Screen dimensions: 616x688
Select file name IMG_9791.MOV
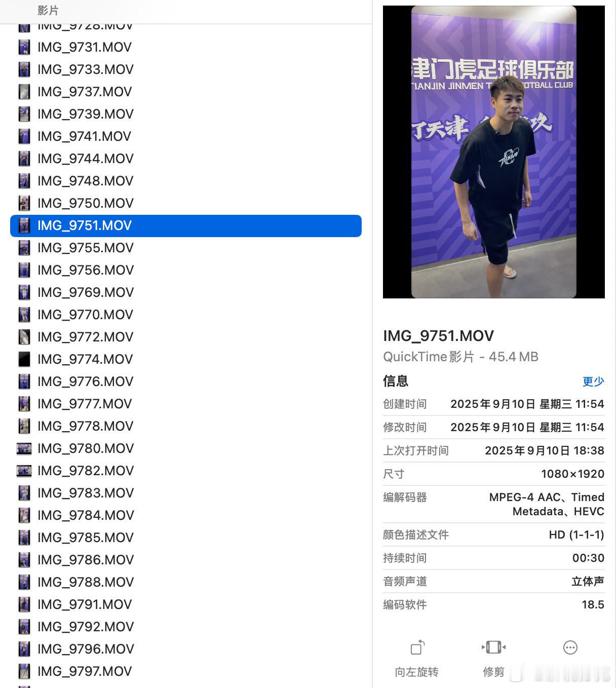pos(85,604)
